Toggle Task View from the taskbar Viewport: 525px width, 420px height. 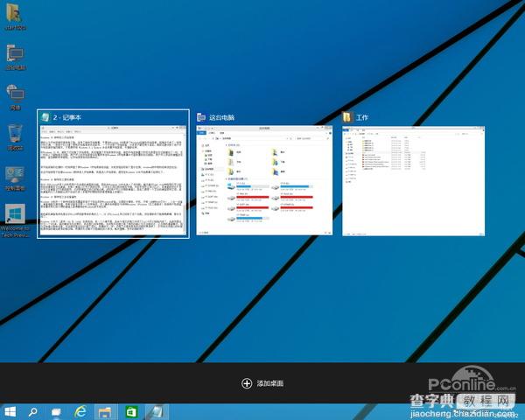[x=56, y=411]
